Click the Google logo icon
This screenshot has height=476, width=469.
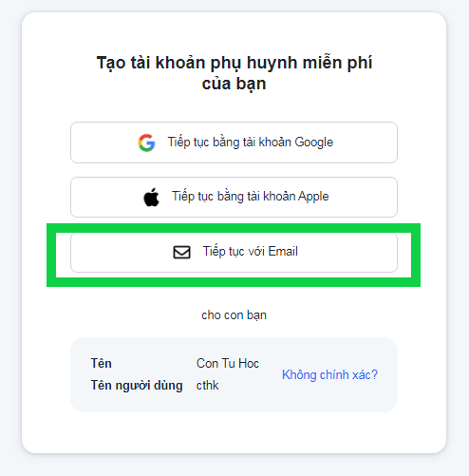(146, 143)
